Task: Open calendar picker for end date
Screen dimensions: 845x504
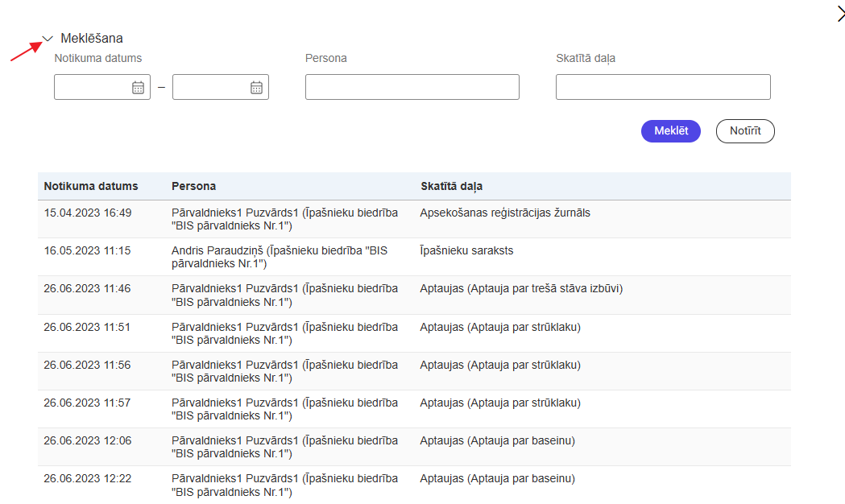Action: [256, 88]
